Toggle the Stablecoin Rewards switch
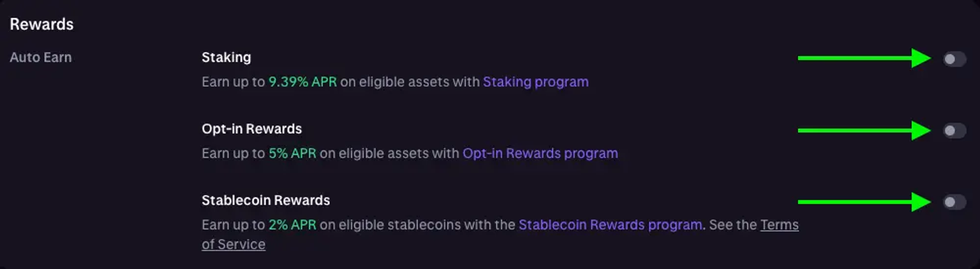Image resolution: width=980 pixels, height=269 pixels. point(954,202)
